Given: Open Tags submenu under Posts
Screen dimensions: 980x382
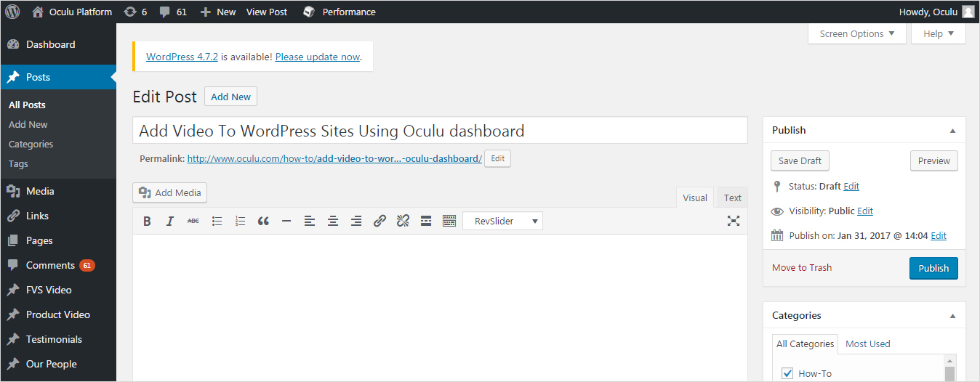Looking at the screenshot, I should 18,163.
